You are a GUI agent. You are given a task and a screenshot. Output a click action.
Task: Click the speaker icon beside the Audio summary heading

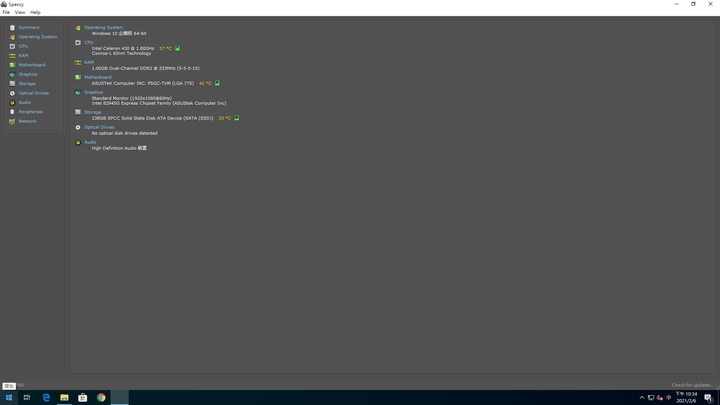[78, 142]
